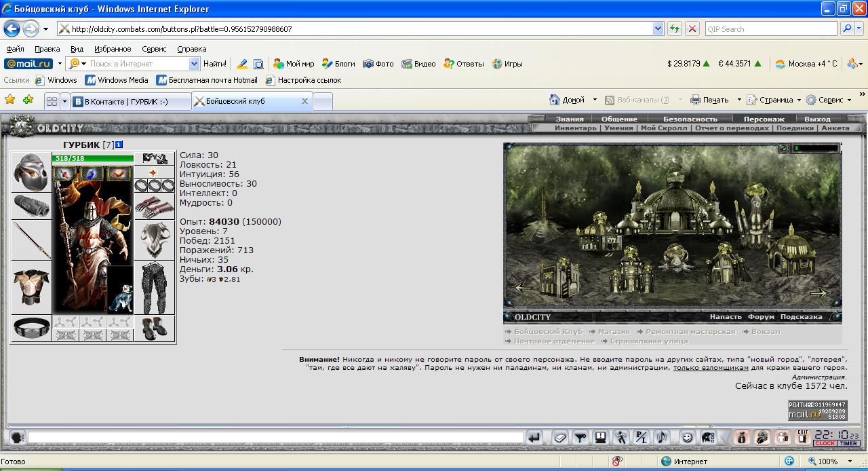
Task: Open the Форум link under the map
Action: tap(761, 317)
